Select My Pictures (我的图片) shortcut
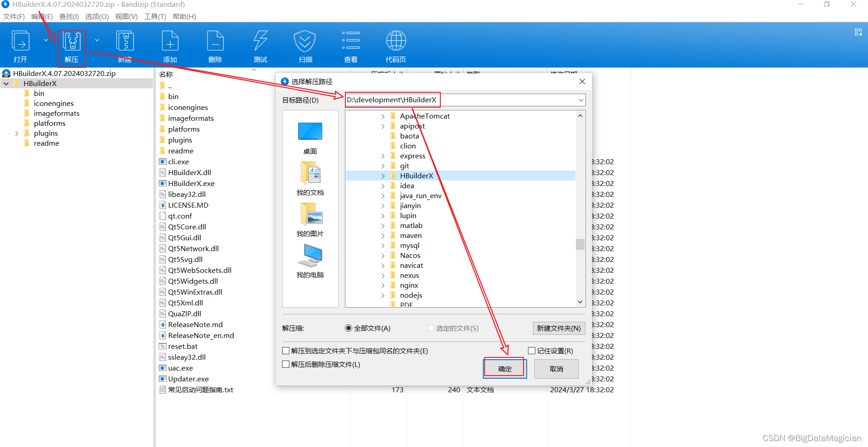The width and height of the screenshot is (868, 447). [310, 220]
